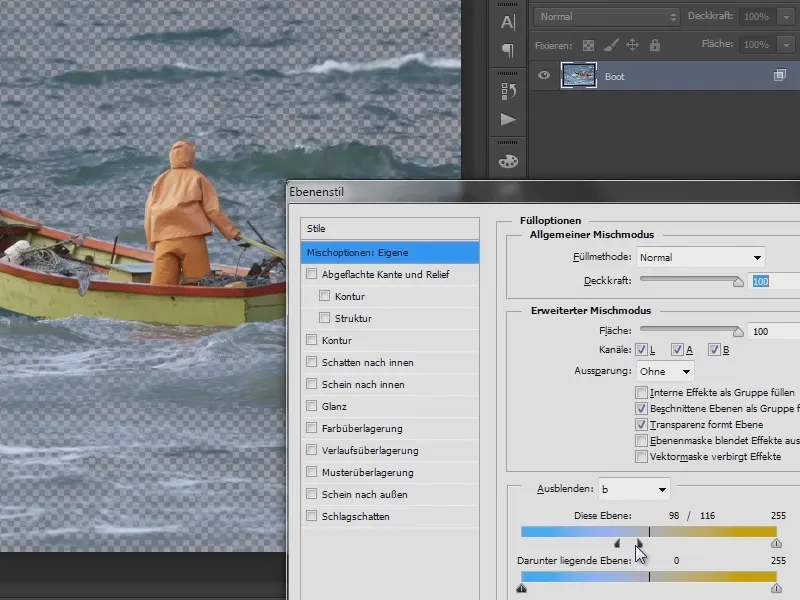Enable Schein nach innen checkbox
Image resolution: width=800 pixels, height=600 pixels.
pyautogui.click(x=311, y=384)
